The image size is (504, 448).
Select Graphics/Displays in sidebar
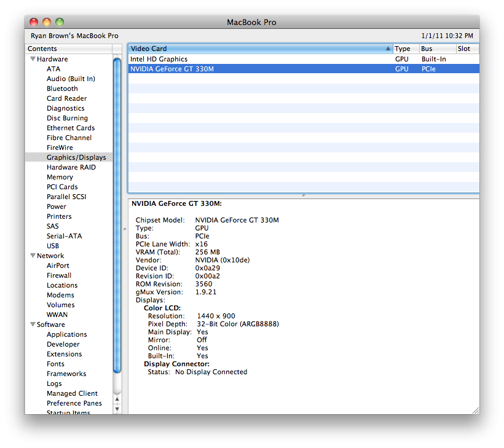pyautogui.click(x=76, y=157)
